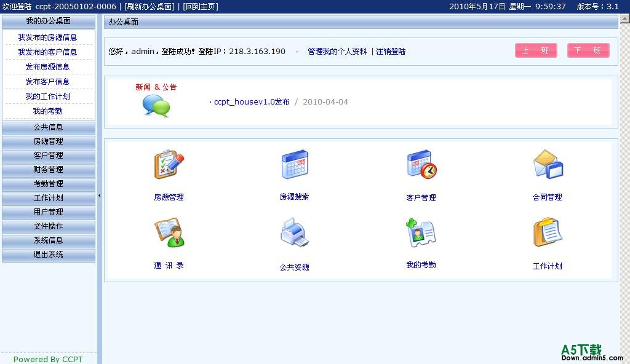Open the 我的考勤 ID card icon

coord(421,232)
